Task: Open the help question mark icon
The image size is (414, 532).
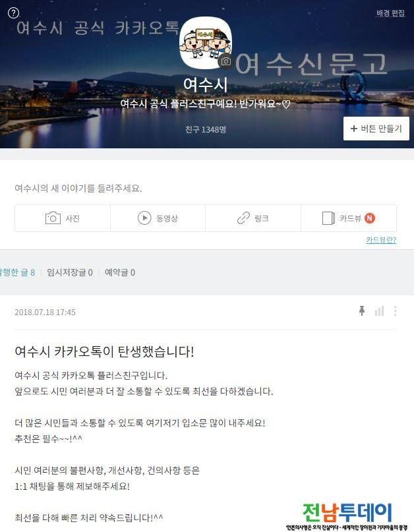Action: pos(13,13)
